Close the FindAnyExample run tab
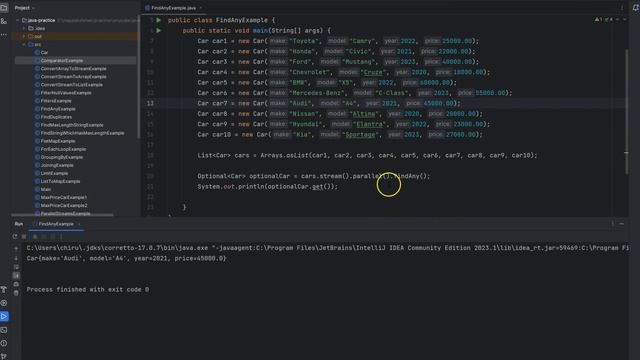 pos(79,224)
